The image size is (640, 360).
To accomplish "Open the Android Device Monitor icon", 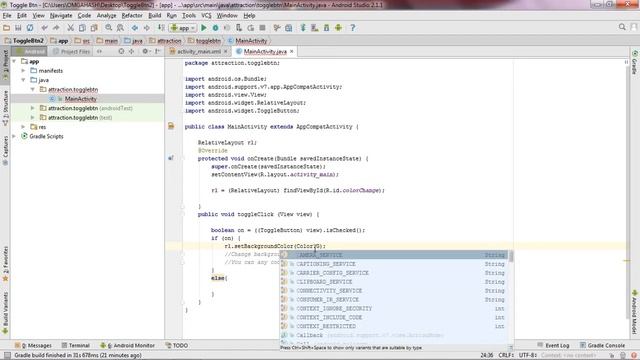I will tap(338, 28).
